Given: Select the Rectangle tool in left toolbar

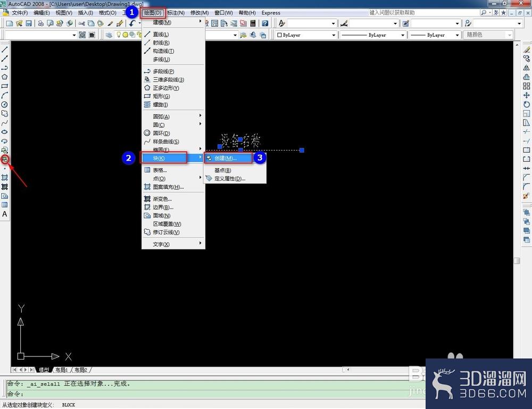Looking at the screenshot, I should pyautogui.click(x=5, y=86).
